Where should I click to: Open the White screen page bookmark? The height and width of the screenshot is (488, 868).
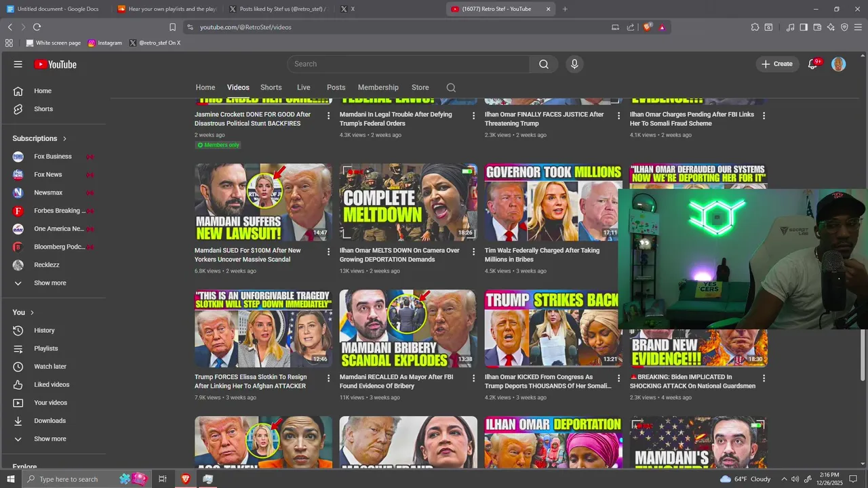click(x=53, y=43)
